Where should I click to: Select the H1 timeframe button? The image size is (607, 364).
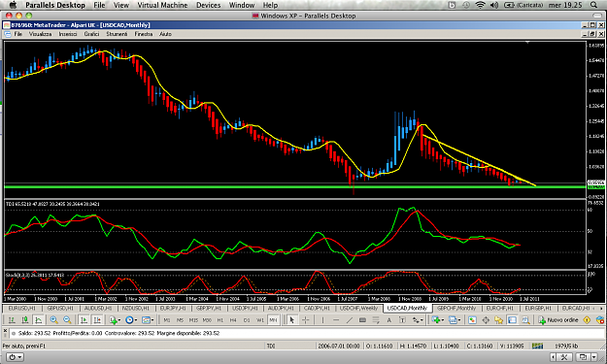220,320
